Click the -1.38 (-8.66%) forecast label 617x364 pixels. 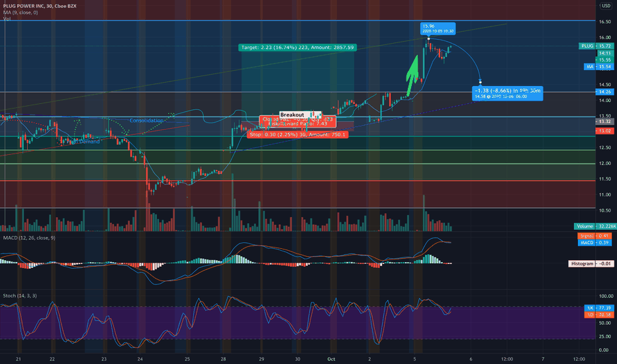[508, 93]
